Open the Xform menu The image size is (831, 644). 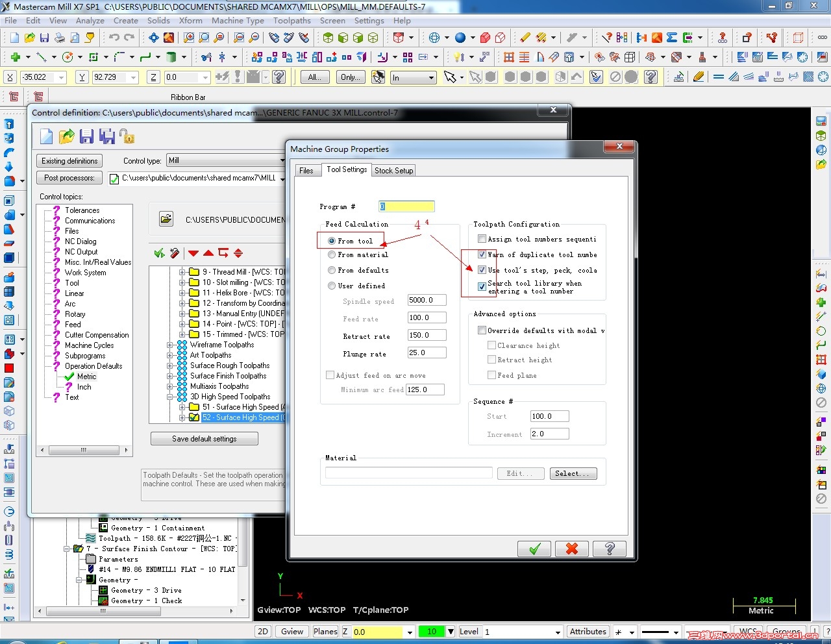click(191, 20)
